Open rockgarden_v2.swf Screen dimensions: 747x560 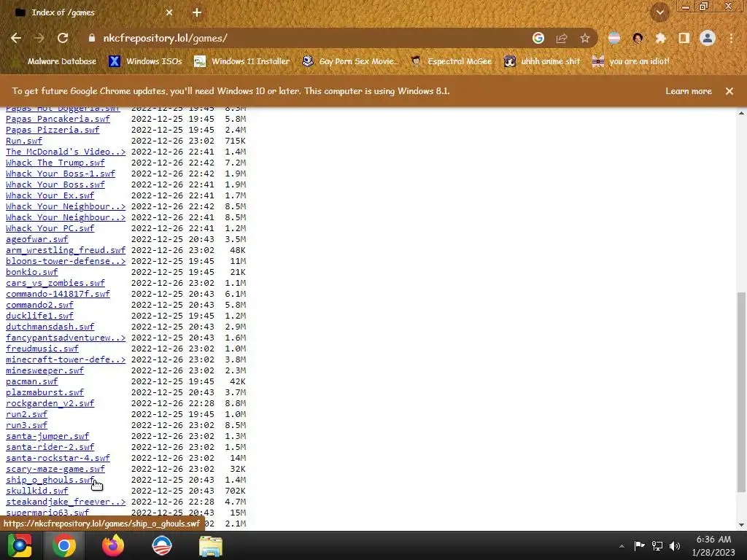(x=50, y=404)
